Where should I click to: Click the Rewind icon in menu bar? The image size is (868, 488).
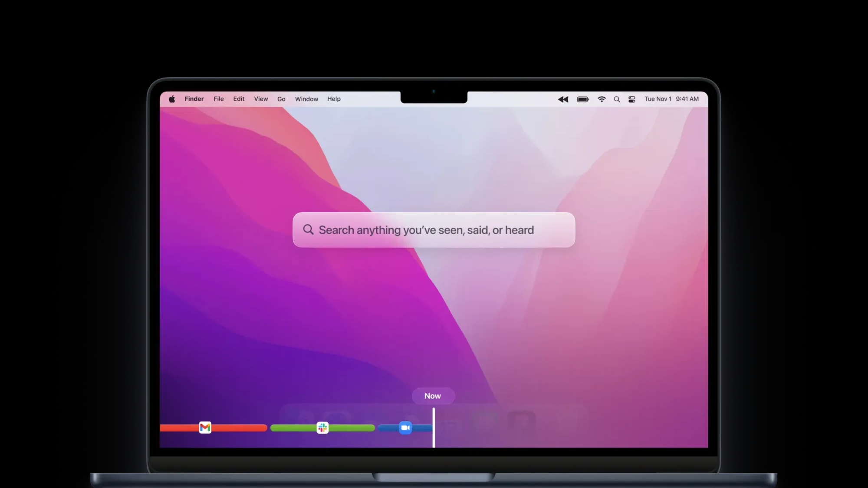pos(563,99)
